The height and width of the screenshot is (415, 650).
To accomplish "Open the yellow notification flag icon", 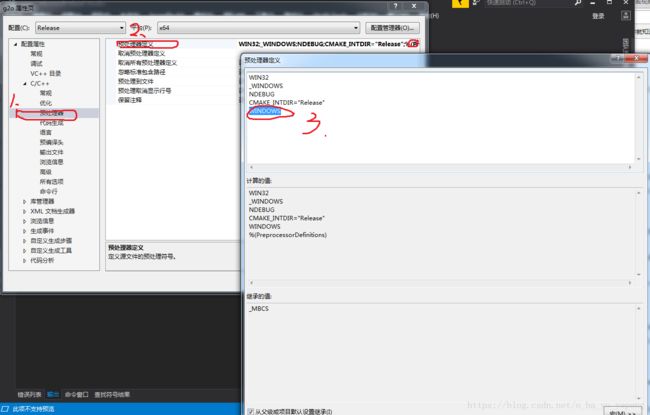I will tap(460, 3).
